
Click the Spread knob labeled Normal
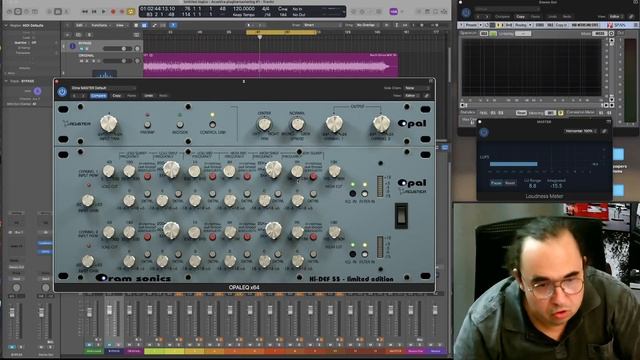pos(297,124)
